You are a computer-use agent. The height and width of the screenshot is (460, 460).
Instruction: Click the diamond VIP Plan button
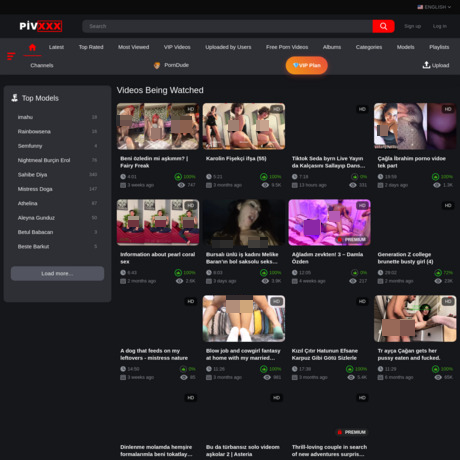tap(307, 65)
